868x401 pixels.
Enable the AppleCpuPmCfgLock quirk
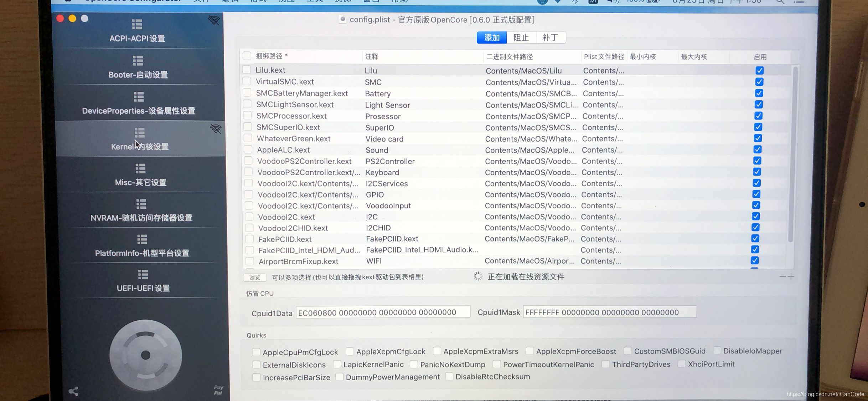(x=256, y=352)
